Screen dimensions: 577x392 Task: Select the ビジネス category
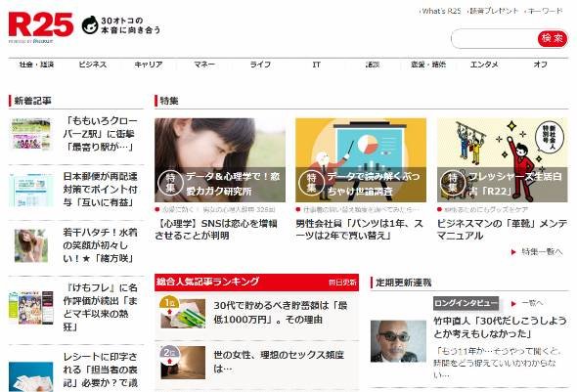coord(93,65)
